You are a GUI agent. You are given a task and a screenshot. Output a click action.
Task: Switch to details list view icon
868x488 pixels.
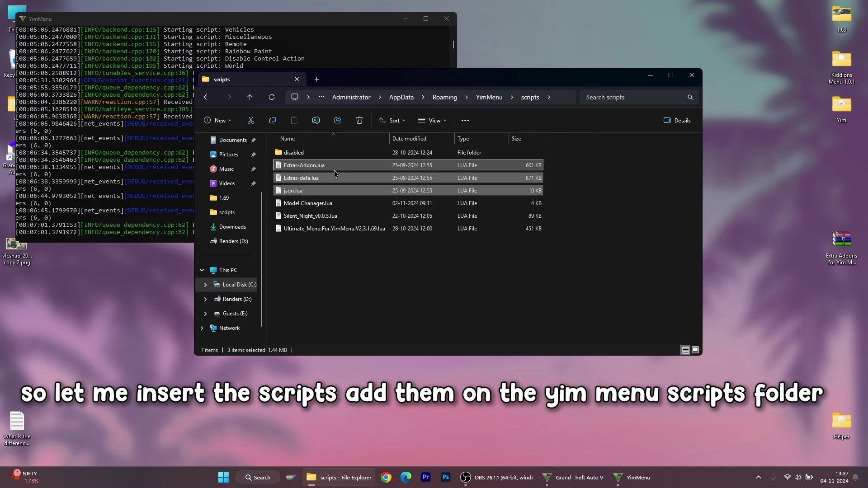pos(685,350)
